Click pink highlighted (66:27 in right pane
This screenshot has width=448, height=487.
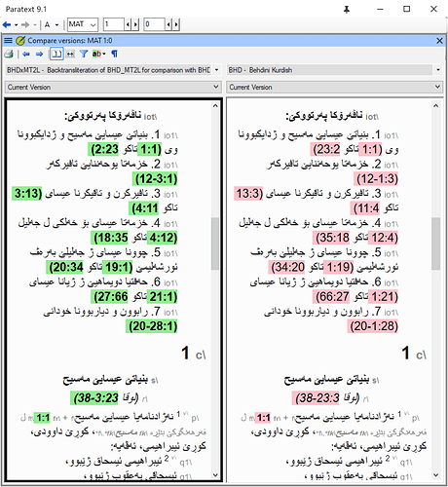tap(331, 297)
